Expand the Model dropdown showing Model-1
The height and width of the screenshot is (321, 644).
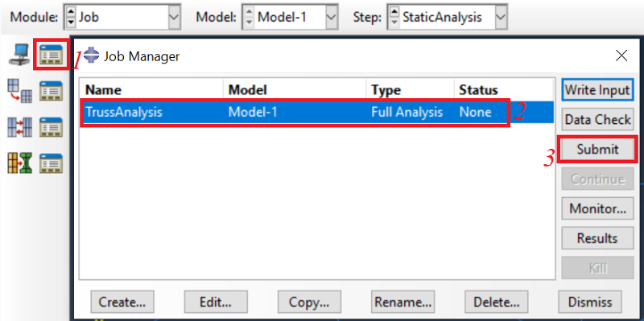coord(290,17)
